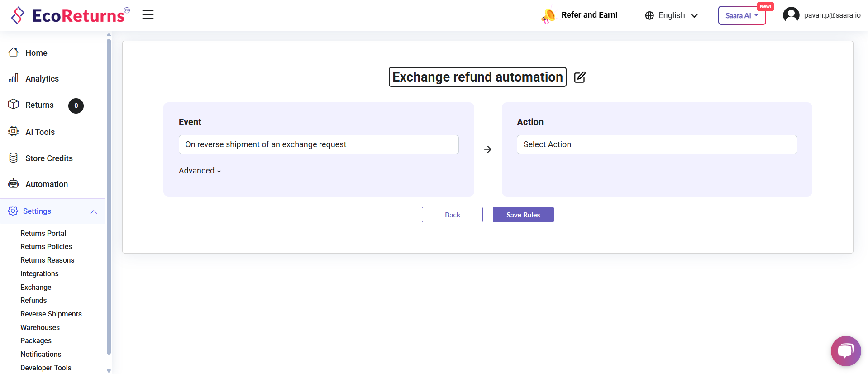Expand the Advanced event options
The height and width of the screenshot is (374, 868).
200,171
